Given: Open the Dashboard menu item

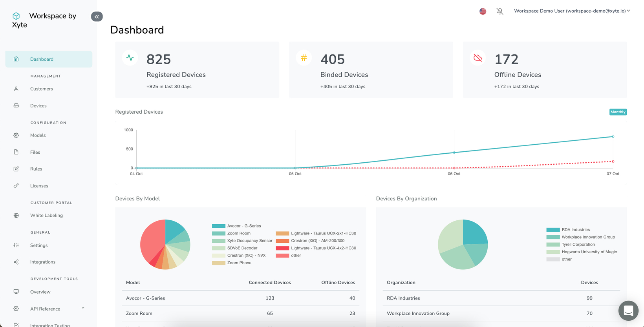Looking at the screenshot, I should (49, 59).
